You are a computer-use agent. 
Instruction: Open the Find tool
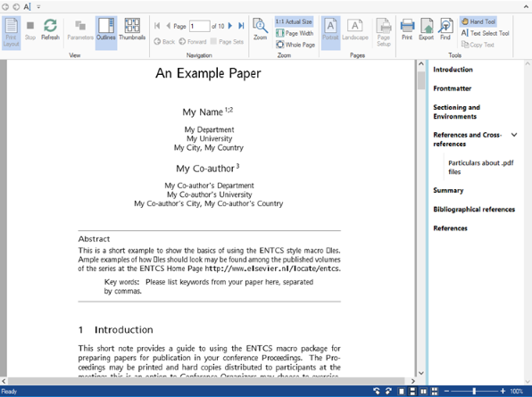coord(445,29)
